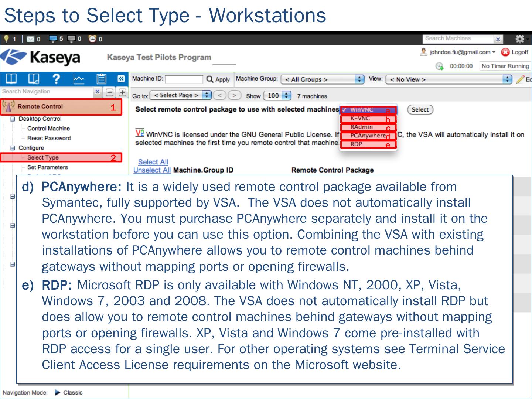This screenshot has width=532, height=399.
Task: Open the bookmarks book icon
Action: [x=34, y=79]
